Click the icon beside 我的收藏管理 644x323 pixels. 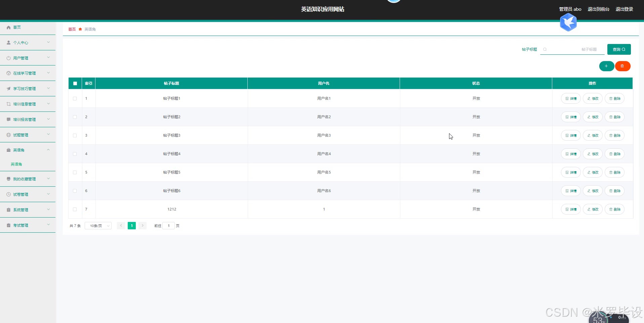[x=9, y=179]
